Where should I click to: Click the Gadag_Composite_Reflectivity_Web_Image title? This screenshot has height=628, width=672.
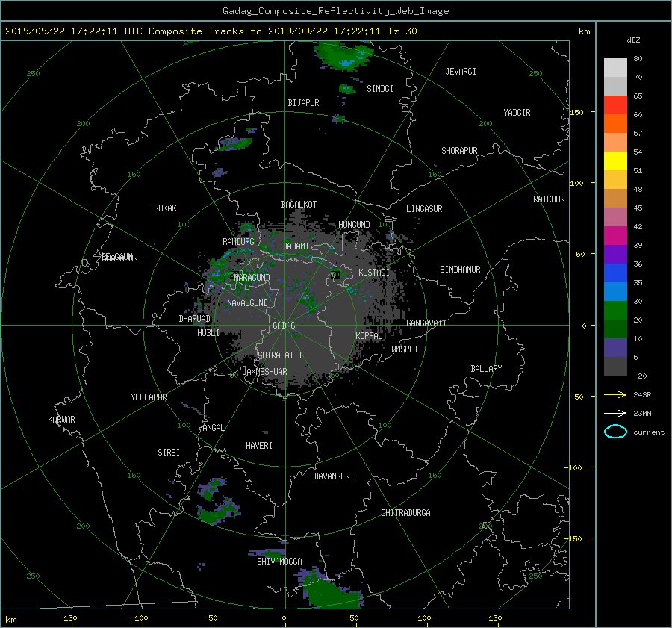pos(335,11)
